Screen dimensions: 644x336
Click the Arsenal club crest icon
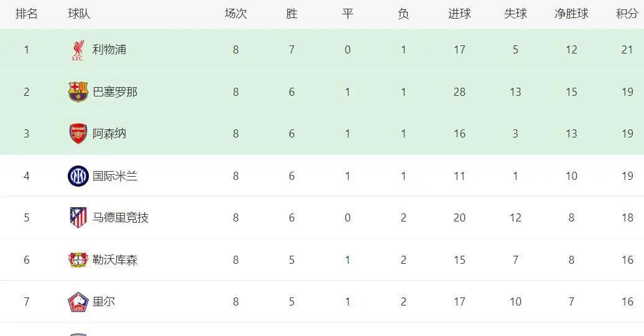click(78, 134)
